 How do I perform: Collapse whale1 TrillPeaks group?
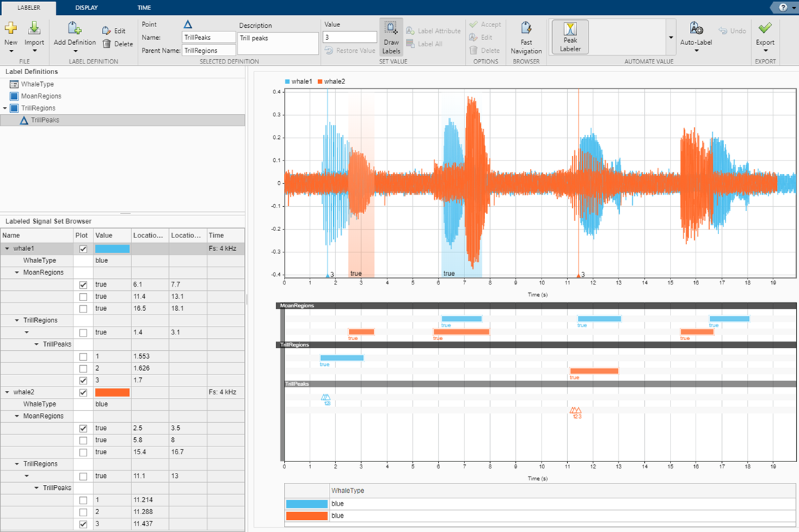(x=36, y=344)
